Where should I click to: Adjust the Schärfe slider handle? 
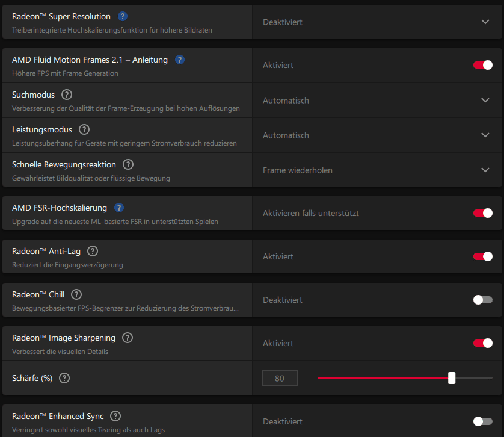(x=452, y=378)
